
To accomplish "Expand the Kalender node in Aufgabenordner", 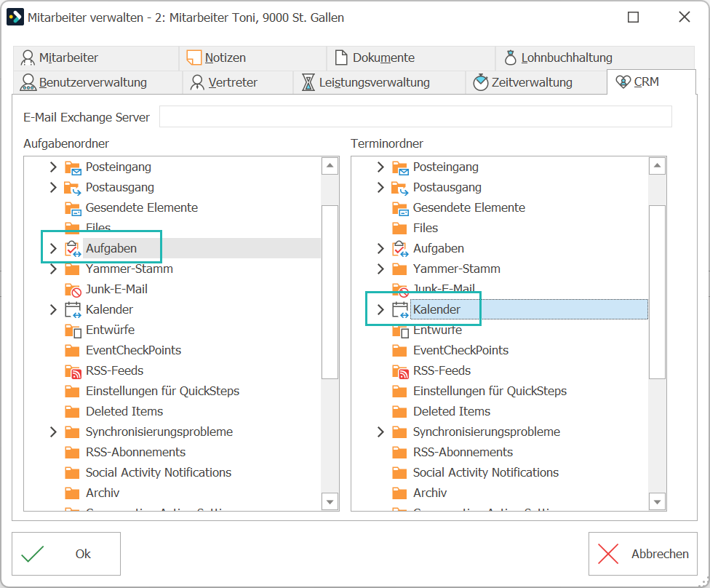I will [x=53, y=310].
